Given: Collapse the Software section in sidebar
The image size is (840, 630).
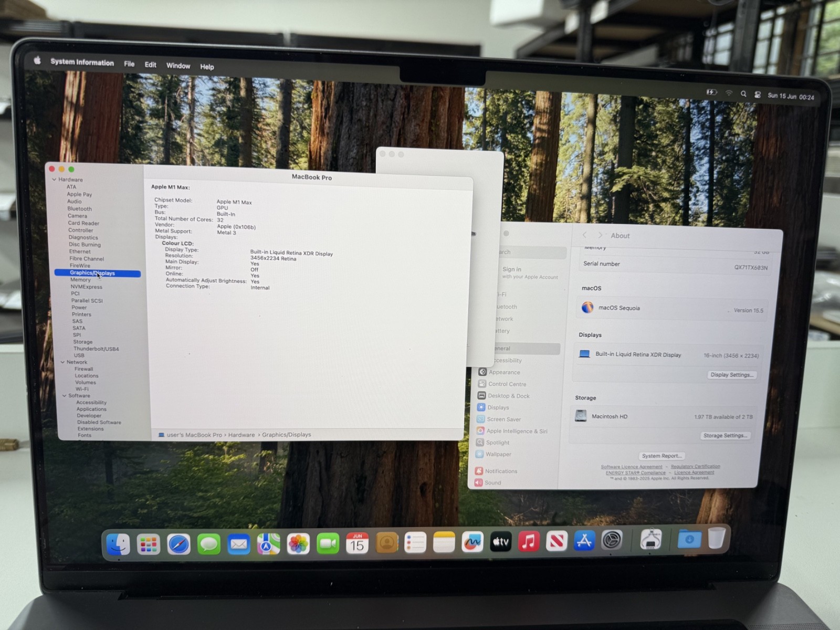Looking at the screenshot, I should point(65,396).
